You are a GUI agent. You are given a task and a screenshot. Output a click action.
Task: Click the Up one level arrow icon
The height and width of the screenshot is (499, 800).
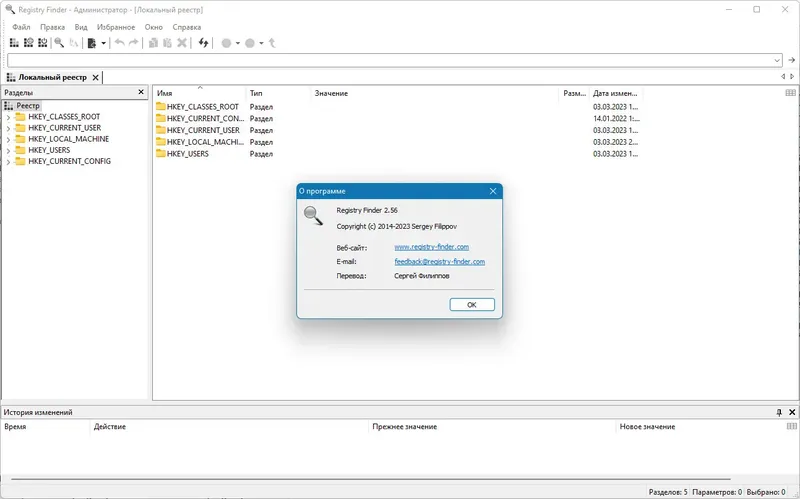(272, 43)
